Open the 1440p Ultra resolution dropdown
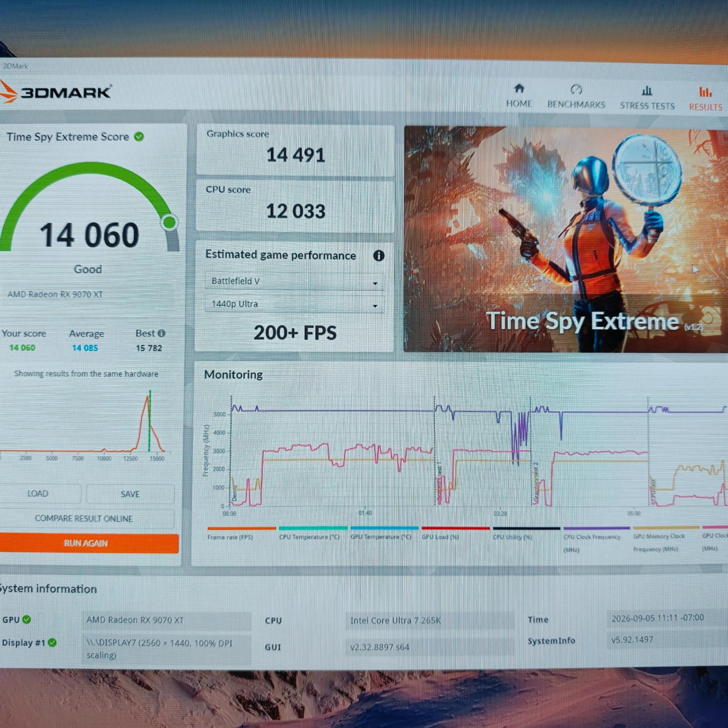The image size is (728, 728). tap(294, 305)
